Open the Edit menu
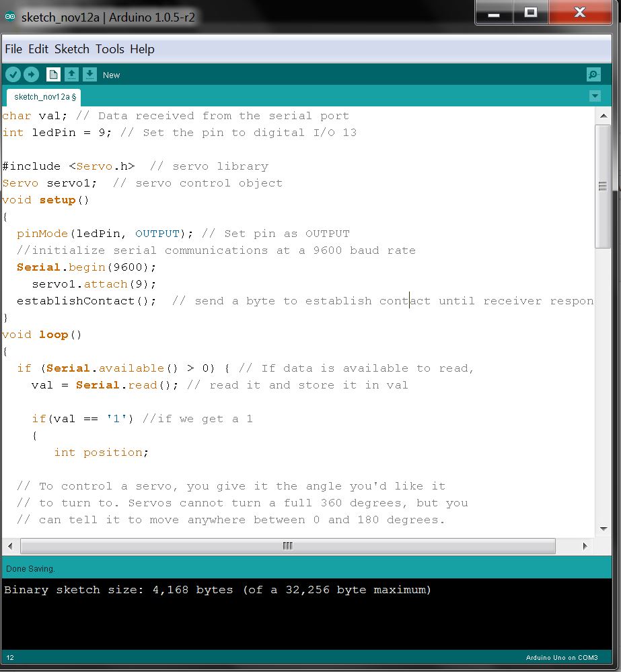The height and width of the screenshot is (672, 621). click(38, 49)
